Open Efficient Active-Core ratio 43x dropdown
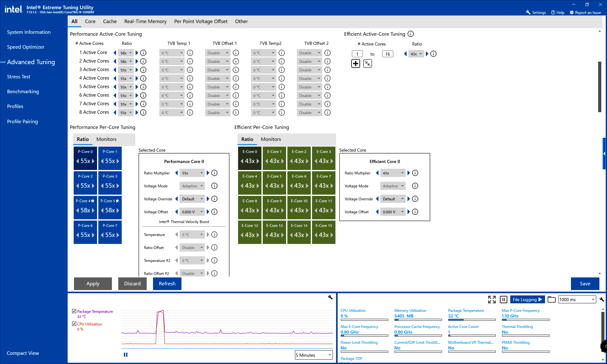Screen dimensions: 607x364 416,54
